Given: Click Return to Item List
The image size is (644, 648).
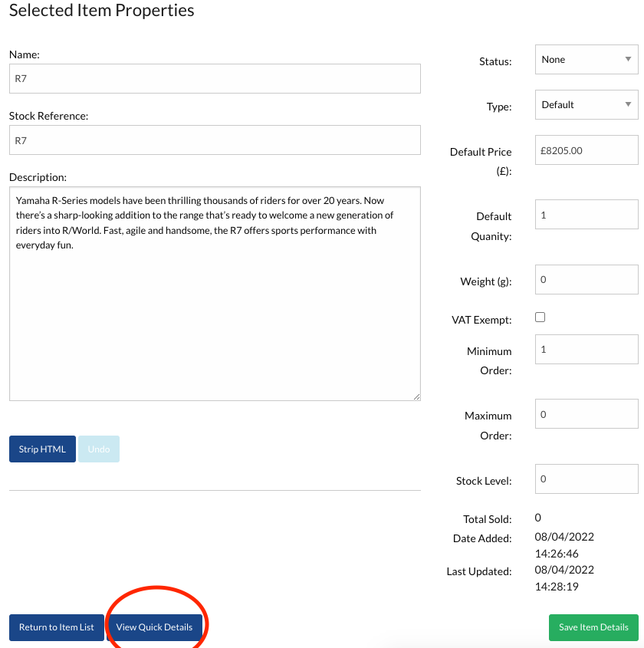Looking at the screenshot, I should click(x=57, y=627).
